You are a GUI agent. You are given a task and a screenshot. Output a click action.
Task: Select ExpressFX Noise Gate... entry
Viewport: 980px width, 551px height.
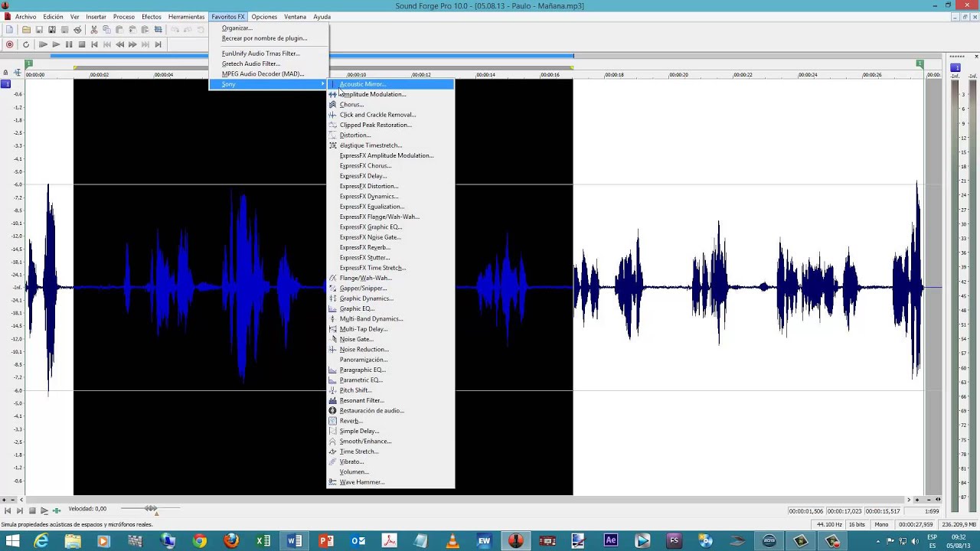pos(390,237)
